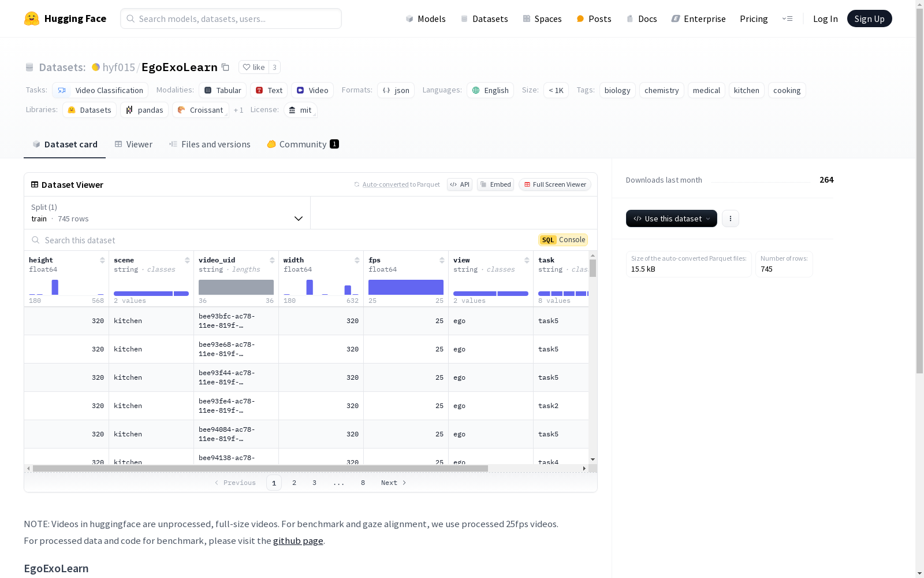Select the Video Classification task tag
The height and width of the screenshot is (578, 924).
[x=100, y=90]
